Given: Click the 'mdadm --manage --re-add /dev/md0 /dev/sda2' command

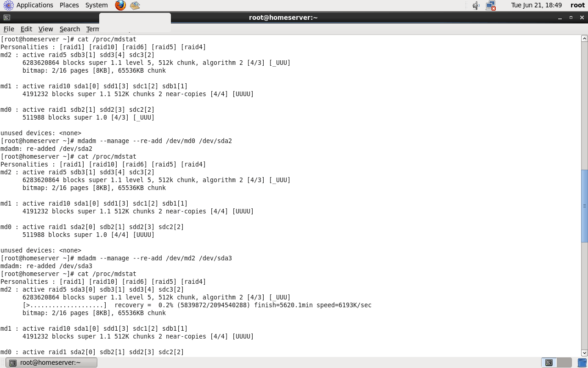Looking at the screenshot, I should [x=155, y=141].
